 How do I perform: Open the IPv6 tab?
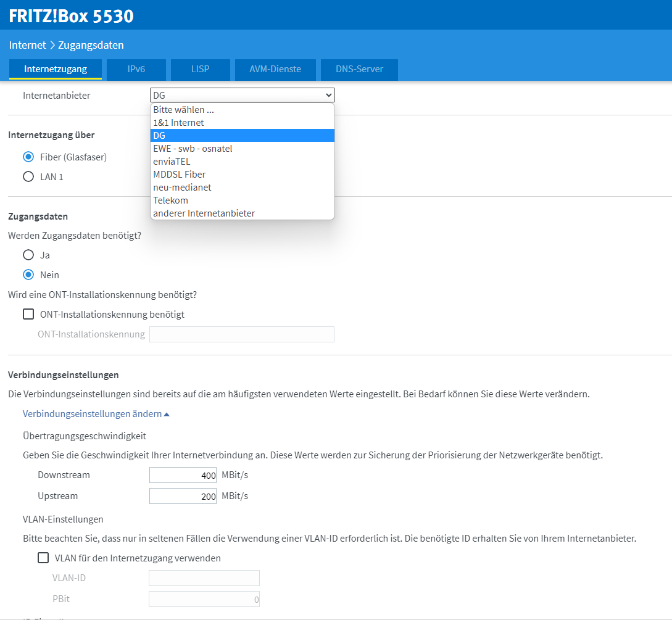[x=136, y=70]
